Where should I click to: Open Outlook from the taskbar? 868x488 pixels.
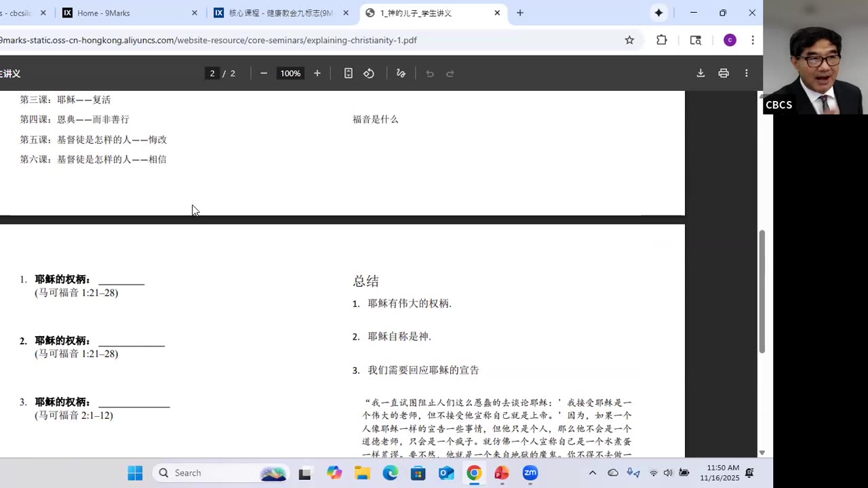446,473
